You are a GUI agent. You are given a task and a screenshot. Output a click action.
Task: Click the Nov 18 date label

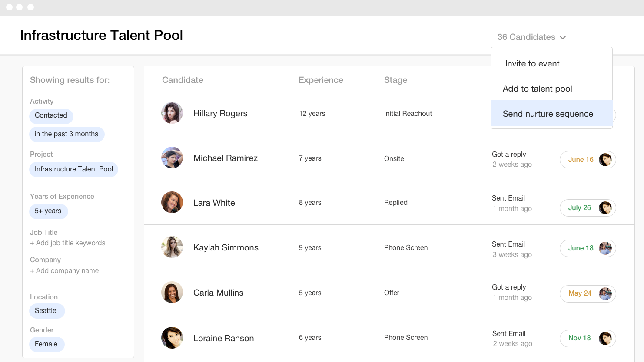point(579,338)
